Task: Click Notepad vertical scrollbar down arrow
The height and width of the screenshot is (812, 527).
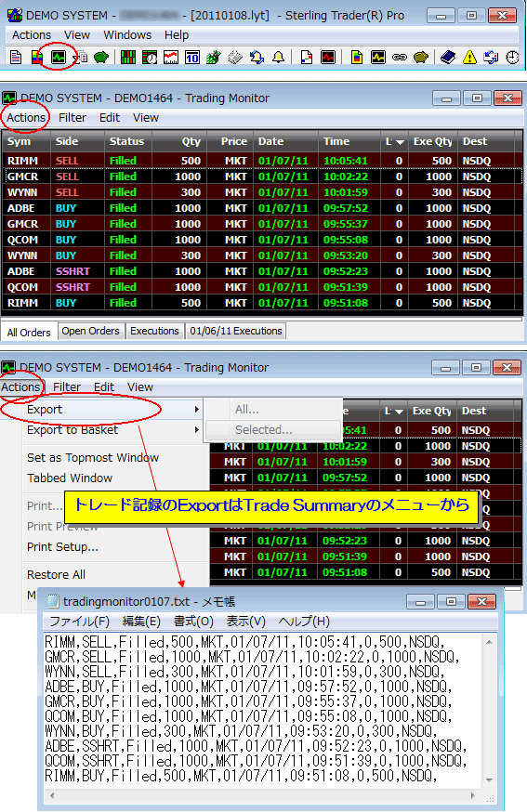Action: 490,779
